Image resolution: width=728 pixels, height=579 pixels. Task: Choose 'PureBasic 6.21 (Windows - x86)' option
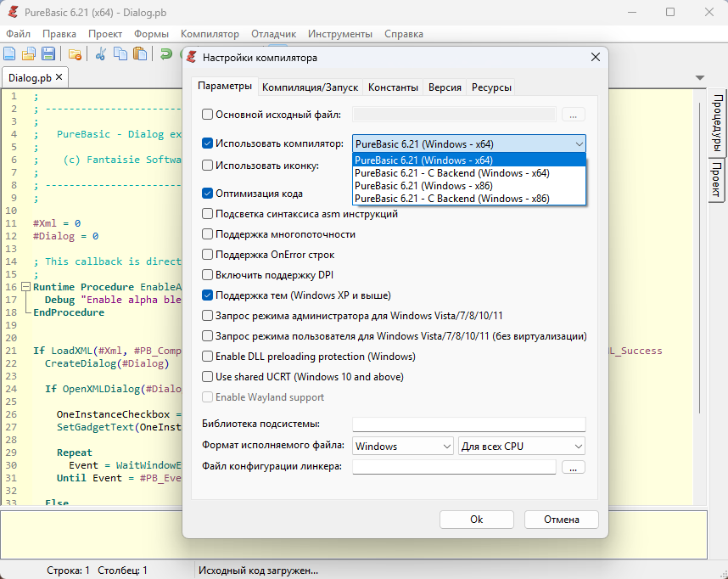point(469,186)
